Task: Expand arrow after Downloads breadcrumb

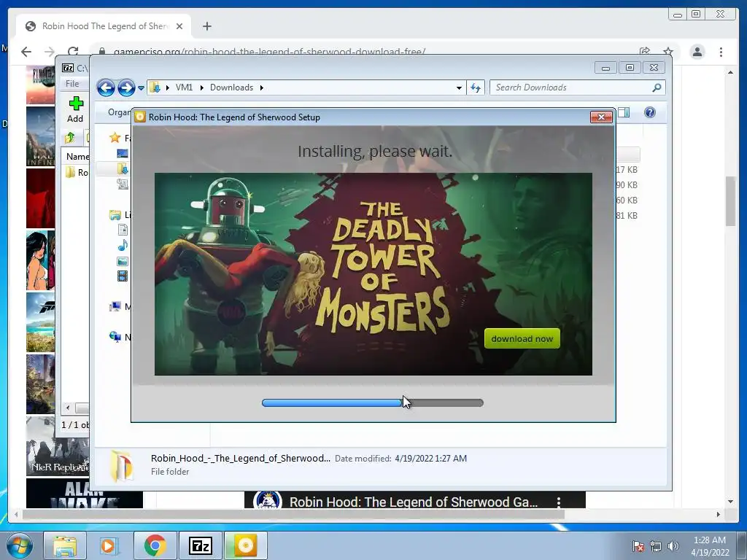Action: click(x=262, y=87)
